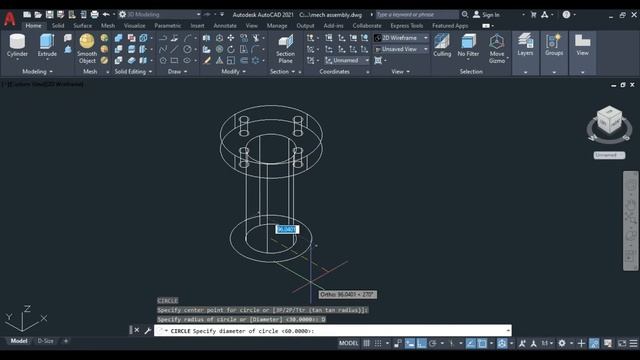640x360 pixels.
Task: Select the Move Gizmo icon
Action: 497,49
